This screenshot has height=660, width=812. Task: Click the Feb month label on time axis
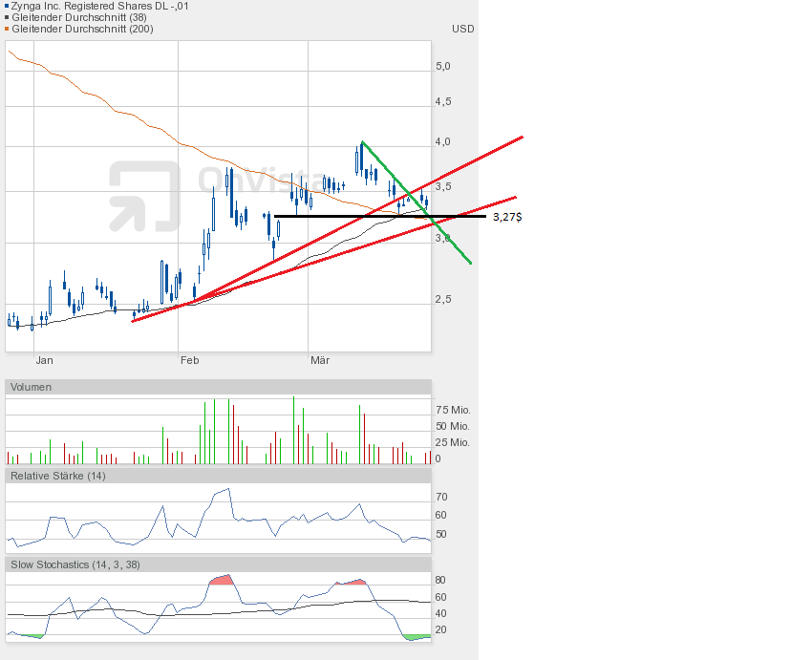pyautogui.click(x=189, y=360)
